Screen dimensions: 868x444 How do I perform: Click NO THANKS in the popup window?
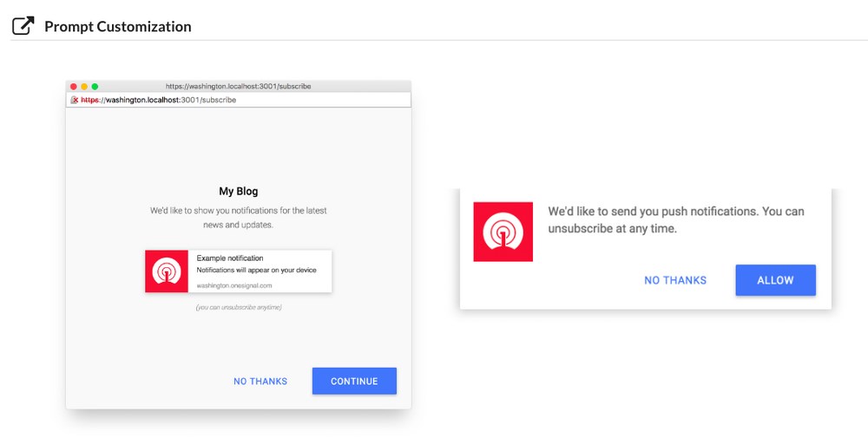point(260,381)
